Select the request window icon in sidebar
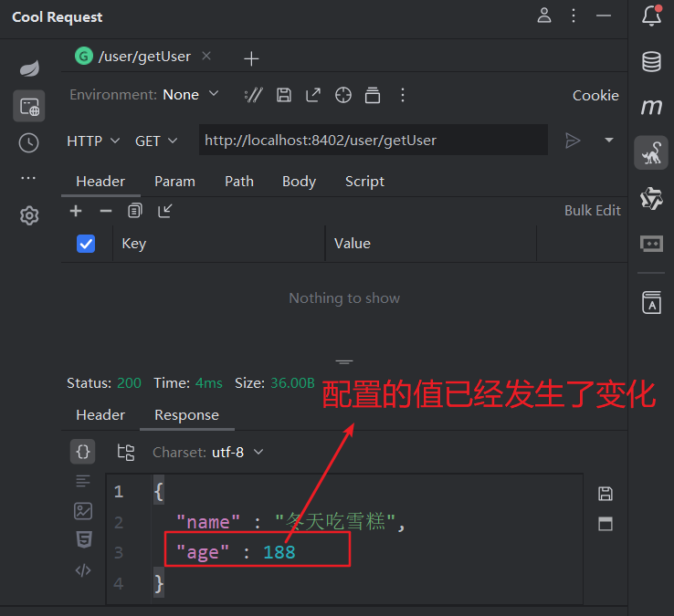Viewport: 674px width, 616px height. point(29,106)
